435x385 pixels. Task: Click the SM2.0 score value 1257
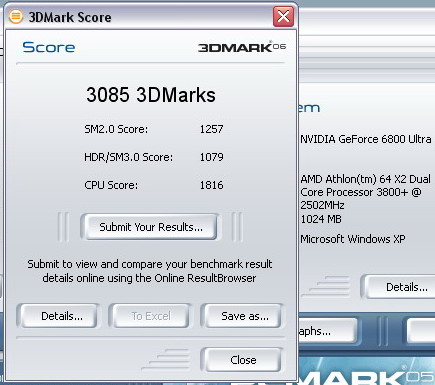pos(211,129)
